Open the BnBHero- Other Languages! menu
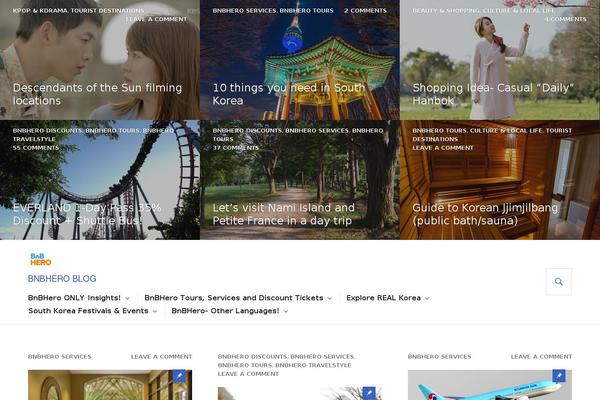This screenshot has width=600, height=400. click(x=225, y=311)
